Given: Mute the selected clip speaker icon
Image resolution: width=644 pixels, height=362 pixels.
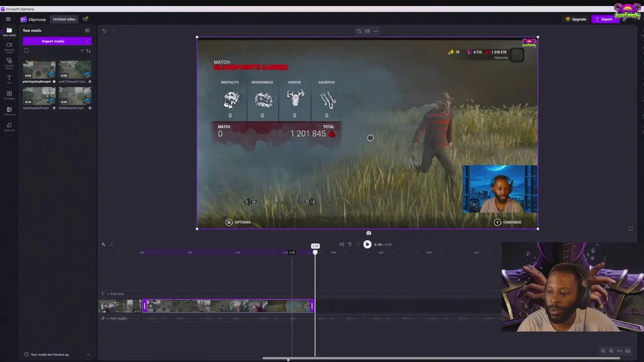Looking at the screenshot, I should point(150,306).
